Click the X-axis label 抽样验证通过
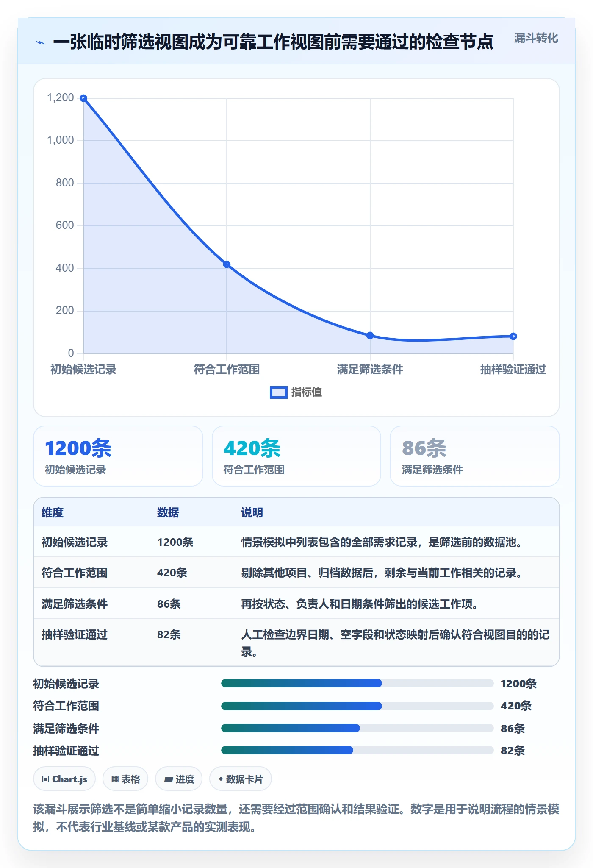593x868 pixels. point(513,370)
